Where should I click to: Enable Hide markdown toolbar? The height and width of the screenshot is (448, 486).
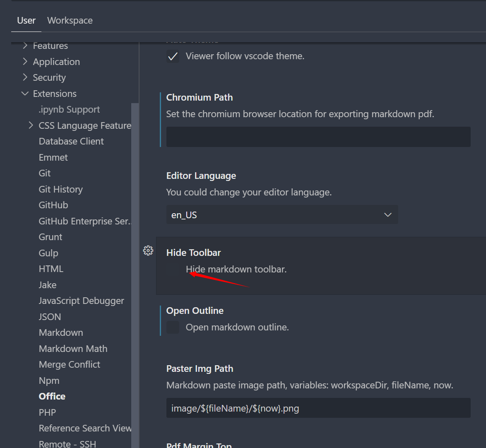click(x=173, y=270)
